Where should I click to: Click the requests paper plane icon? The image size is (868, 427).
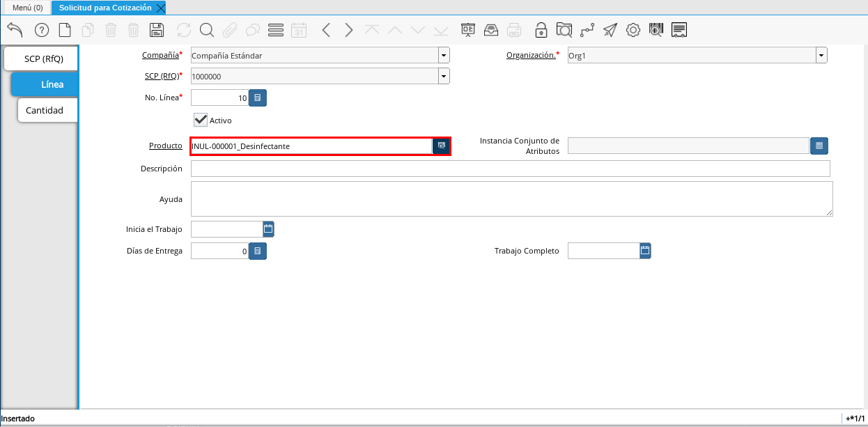coord(610,30)
